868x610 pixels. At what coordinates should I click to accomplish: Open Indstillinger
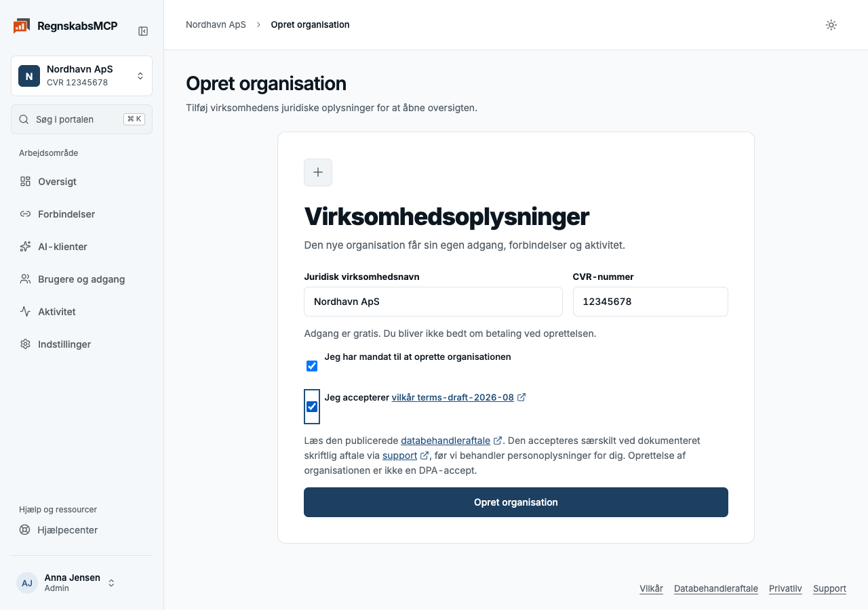pyautogui.click(x=81, y=344)
